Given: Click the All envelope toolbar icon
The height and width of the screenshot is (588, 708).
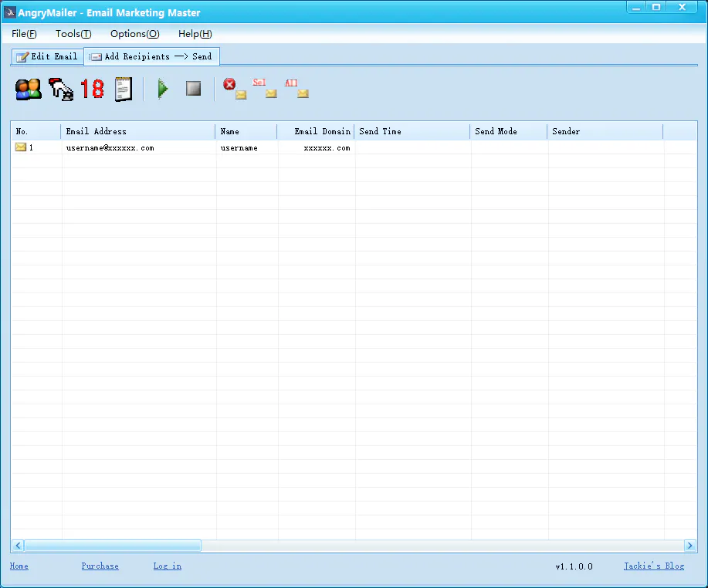Looking at the screenshot, I should (297, 89).
